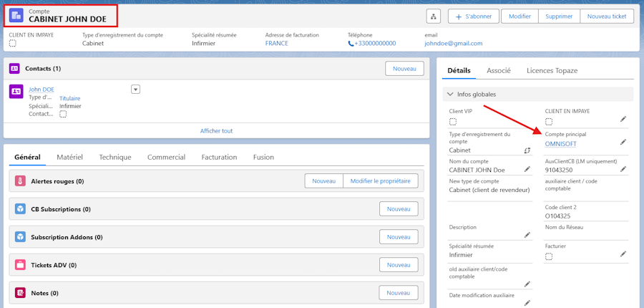644x308 pixels.
Task: Open the OMNISOFT main account link
Action: pyautogui.click(x=560, y=144)
